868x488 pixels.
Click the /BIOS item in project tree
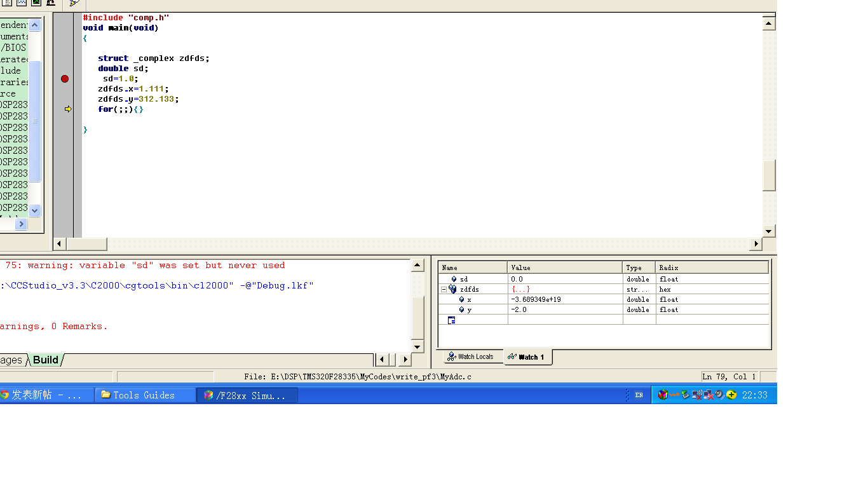[13, 48]
